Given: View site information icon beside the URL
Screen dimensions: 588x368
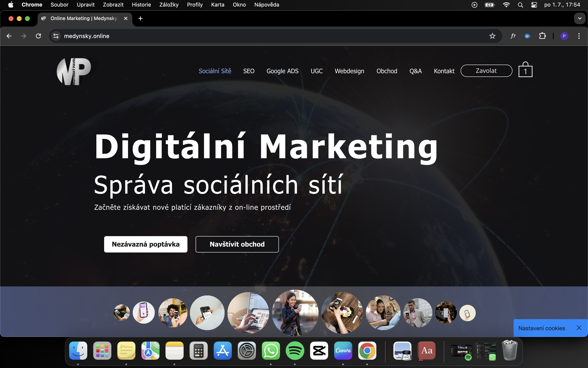Looking at the screenshot, I should 56,36.
